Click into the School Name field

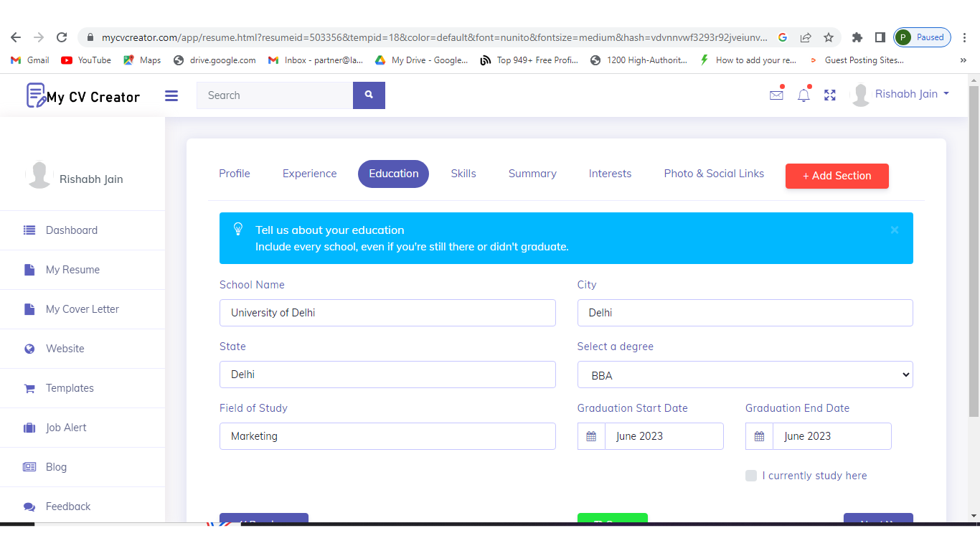pos(387,313)
